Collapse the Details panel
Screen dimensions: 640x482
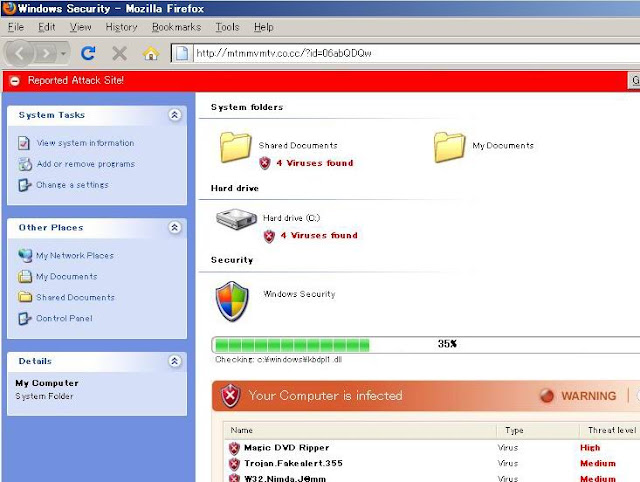coord(175,361)
